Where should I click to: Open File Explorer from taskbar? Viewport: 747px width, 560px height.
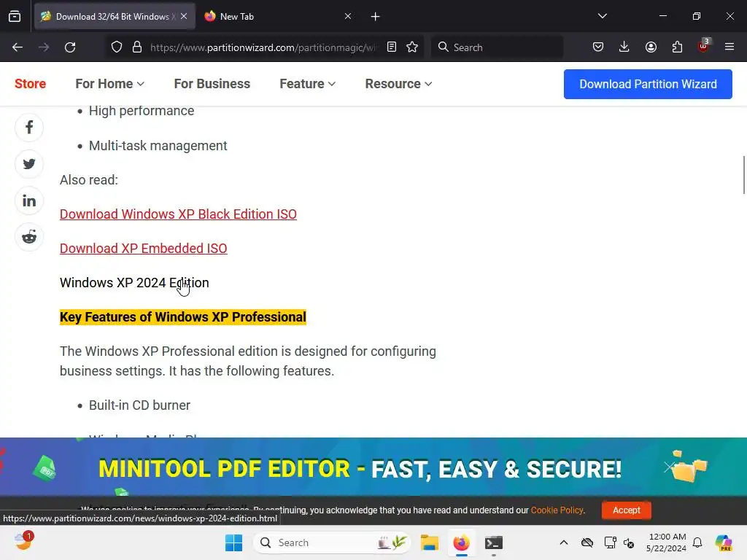(429, 542)
